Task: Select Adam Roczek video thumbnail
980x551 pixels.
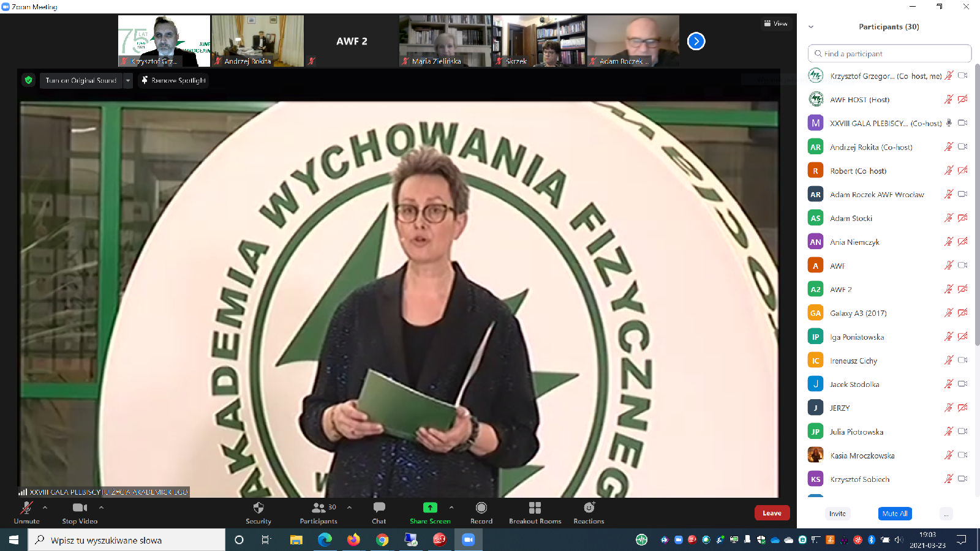Action: click(x=633, y=41)
